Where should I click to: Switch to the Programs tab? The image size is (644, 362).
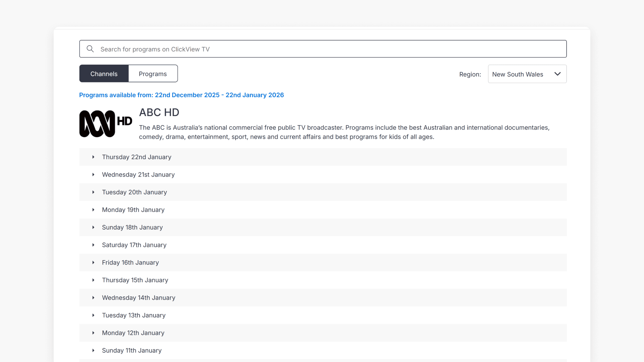153,74
